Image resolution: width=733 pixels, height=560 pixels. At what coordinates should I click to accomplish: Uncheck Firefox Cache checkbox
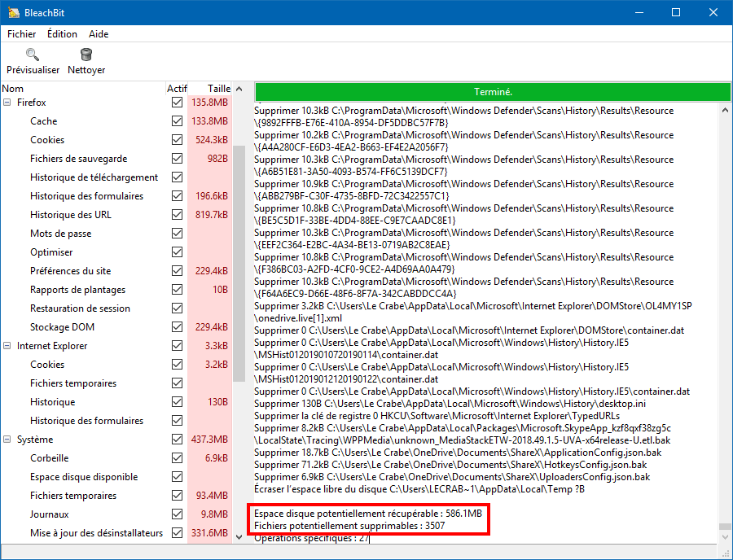178,121
